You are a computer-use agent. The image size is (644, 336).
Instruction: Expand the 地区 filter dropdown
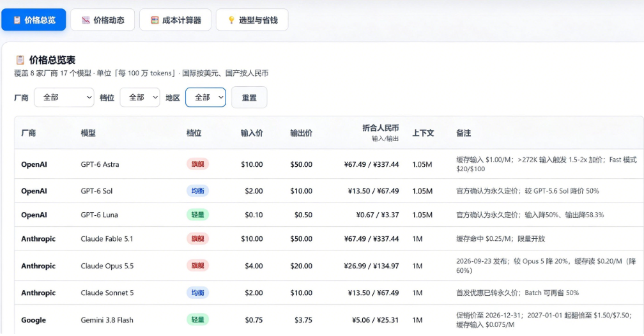(x=205, y=97)
